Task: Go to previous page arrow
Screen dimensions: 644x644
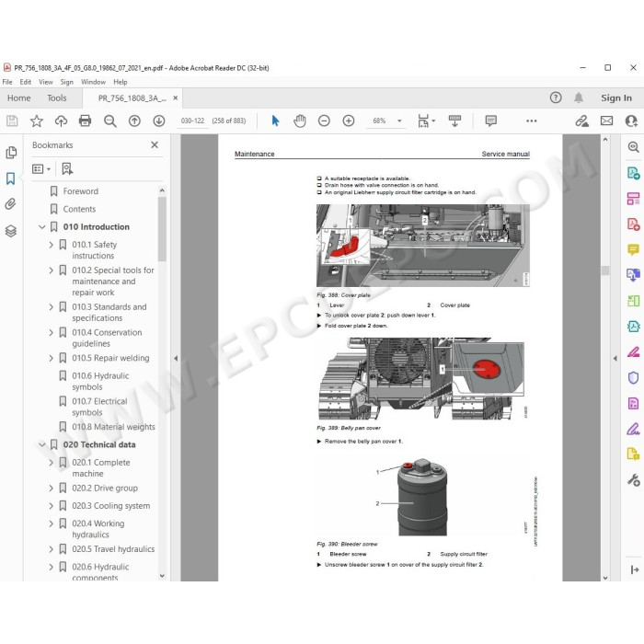Action: click(x=134, y=121)
